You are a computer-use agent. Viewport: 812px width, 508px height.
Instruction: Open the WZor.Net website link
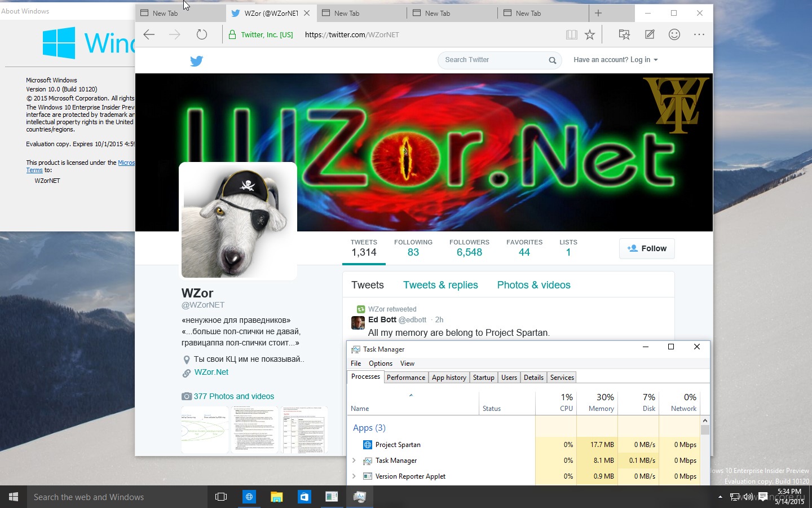point(211,372)
